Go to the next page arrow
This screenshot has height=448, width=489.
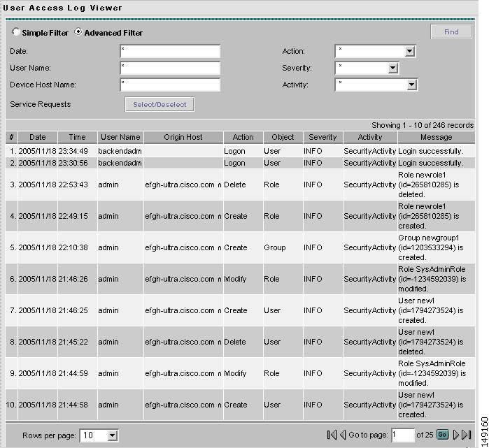click(x=455, y=435)
